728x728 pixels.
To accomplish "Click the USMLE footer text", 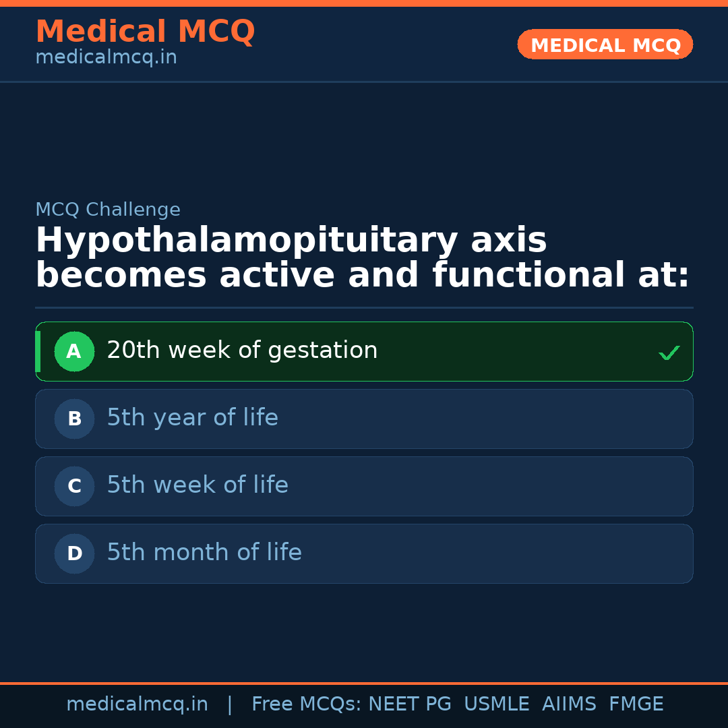I will pos(496,704).
